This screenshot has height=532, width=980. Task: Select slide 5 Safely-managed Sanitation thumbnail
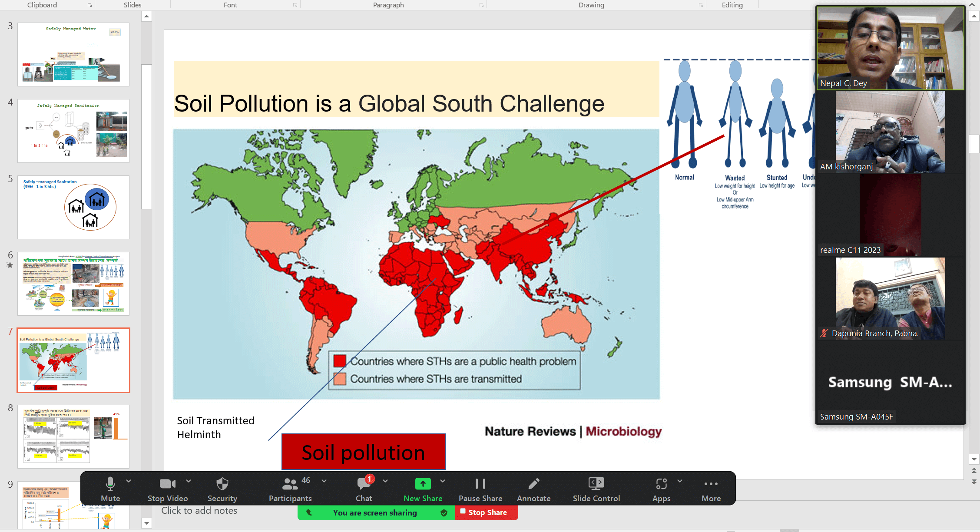coord(73,207)
